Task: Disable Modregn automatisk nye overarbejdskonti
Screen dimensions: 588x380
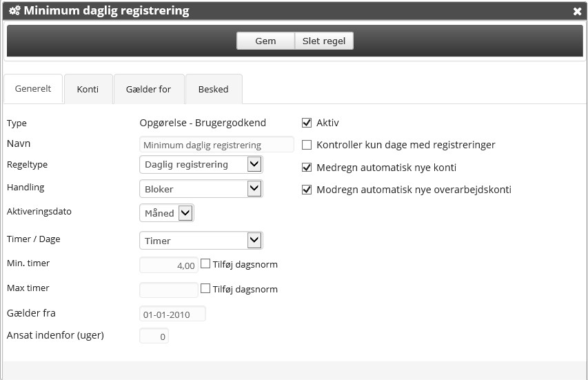Action: (x=307, y=190)
